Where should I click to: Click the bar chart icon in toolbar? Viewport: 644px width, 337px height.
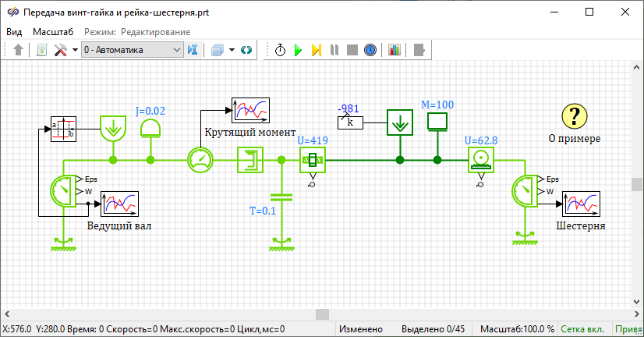395,50
